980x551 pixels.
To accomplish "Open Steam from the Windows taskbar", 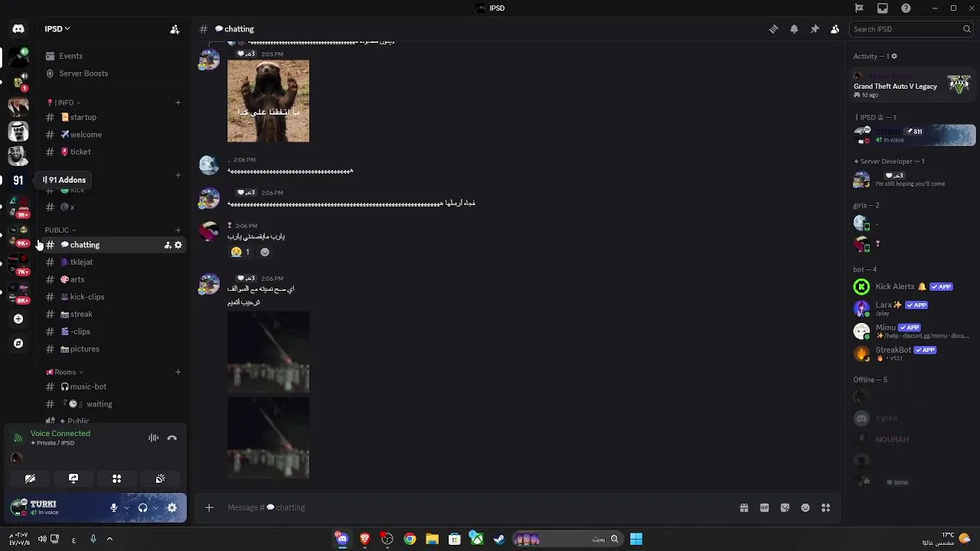I will click(499, 539).
